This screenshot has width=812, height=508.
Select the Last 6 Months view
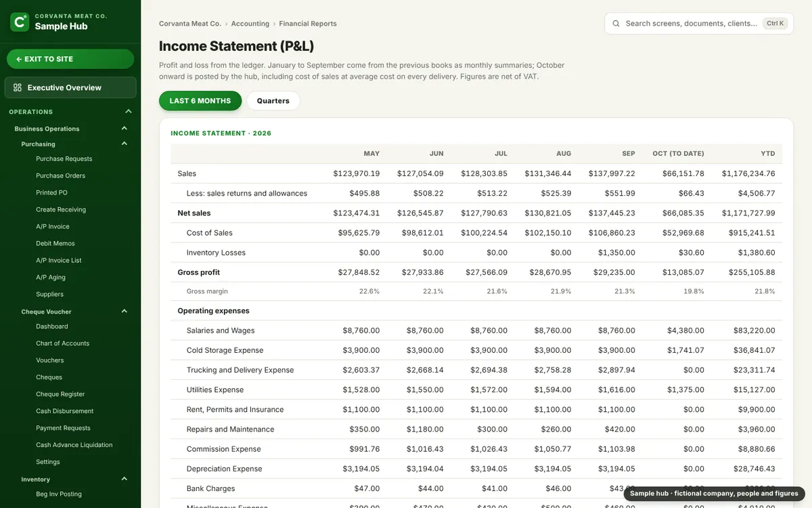click(200, 101)
